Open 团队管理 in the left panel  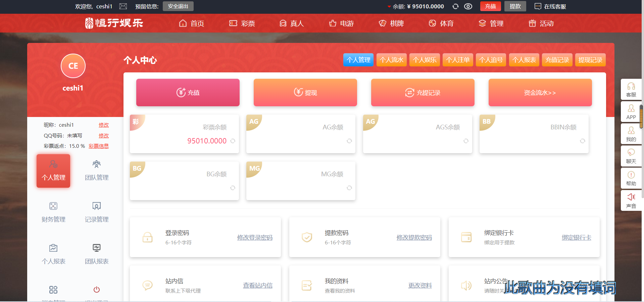97,171
